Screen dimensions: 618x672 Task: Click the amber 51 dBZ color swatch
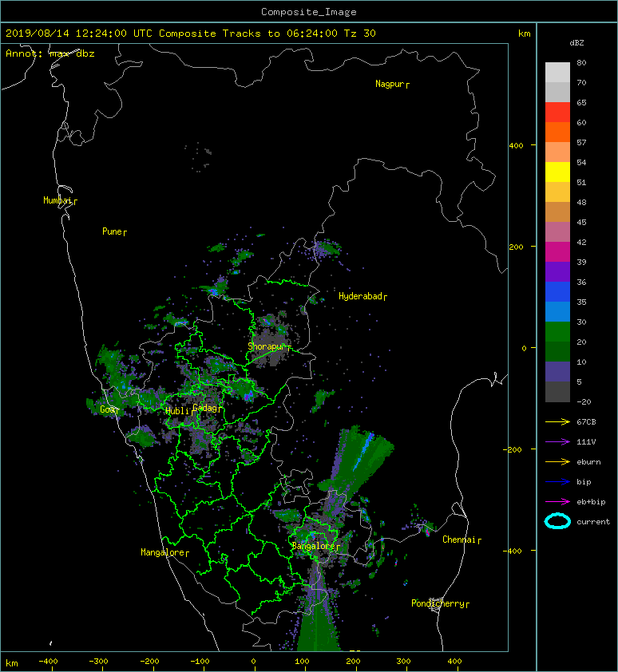click(x=557, y=192)
